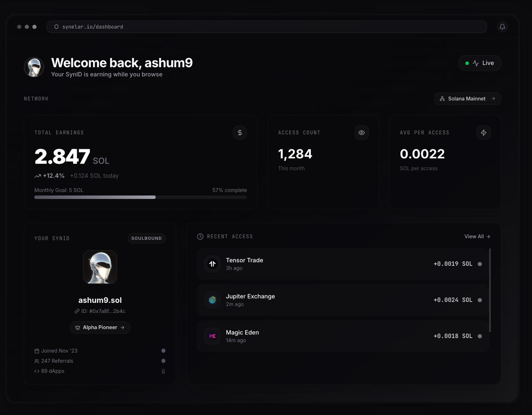The image size is (532, 415).
Task: Click the avatar next to Welcome back
Action: click(34, 67)
